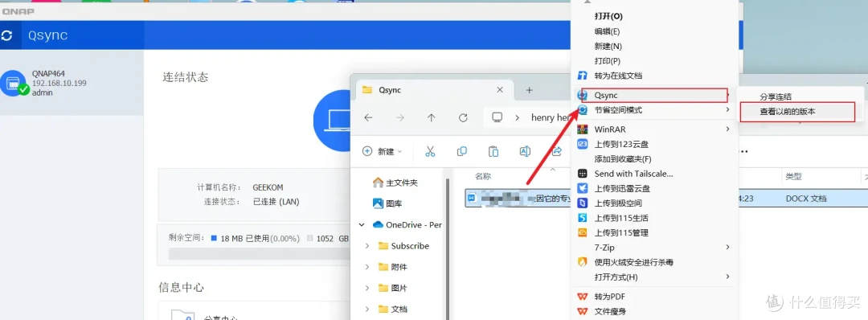Refresh the Explorer Qsync folder
This screenshot has width=868, height=320.
[464, 117]
